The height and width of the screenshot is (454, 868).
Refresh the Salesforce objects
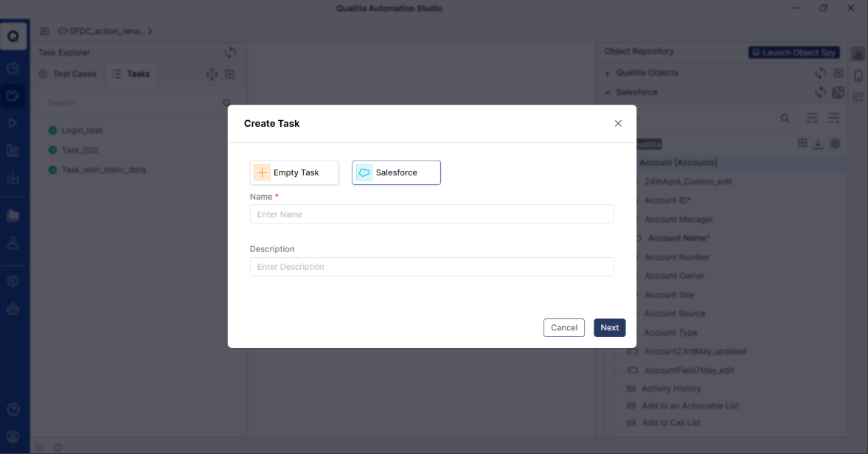click(820, 92)
